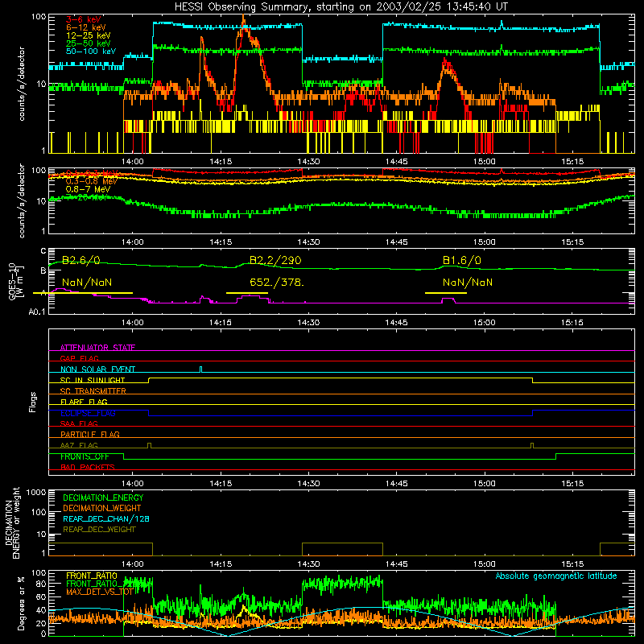Click the B2.6/0 GOES annotation
The height and width of the screenshot is (644, 644).
click(x=81, y=260)
